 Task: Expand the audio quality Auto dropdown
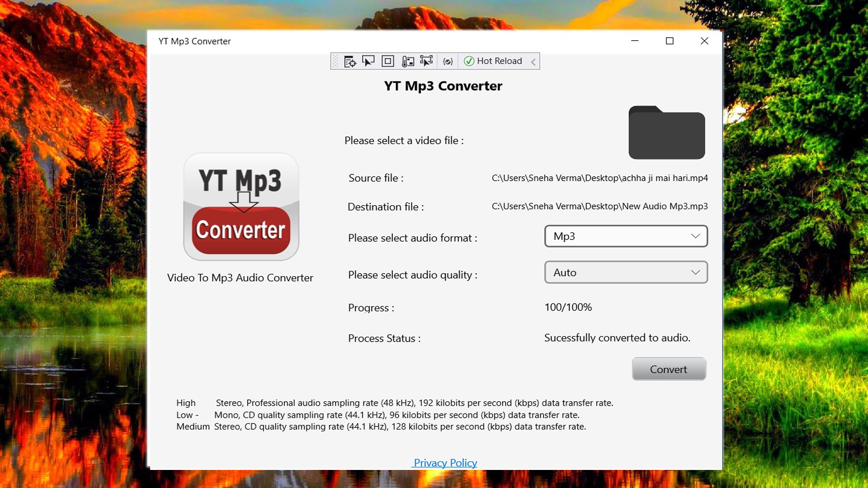click(x=626, y=272)
